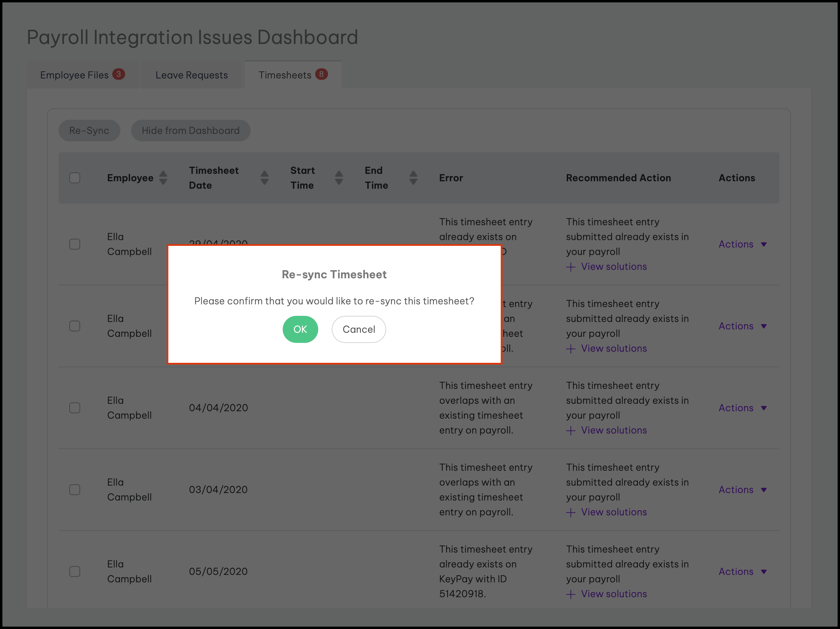This screenshot has width=840, height=629.
Task: Switch to the Employee Files tab
Action: click(x=74, y=75)
